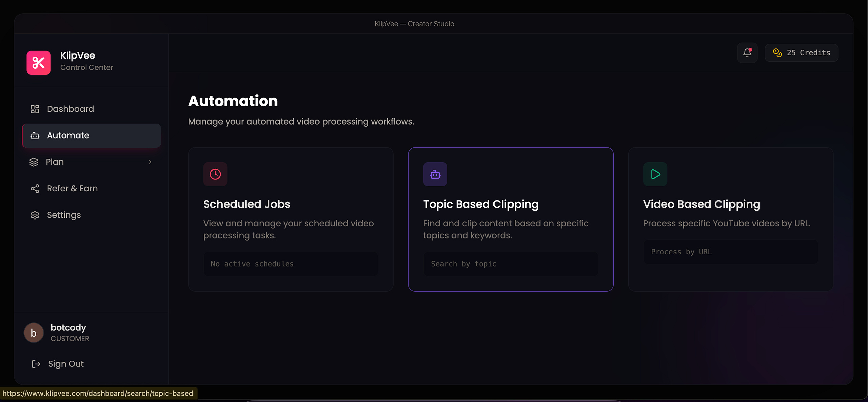Image resolution: width=868 pixels, height=402 pixels.
Task: Expand the Plan submenu chevron
Action: click(x=150, y=162)
